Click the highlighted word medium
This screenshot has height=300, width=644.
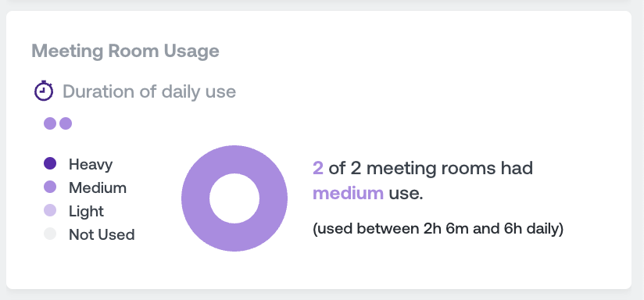point(349,193)
